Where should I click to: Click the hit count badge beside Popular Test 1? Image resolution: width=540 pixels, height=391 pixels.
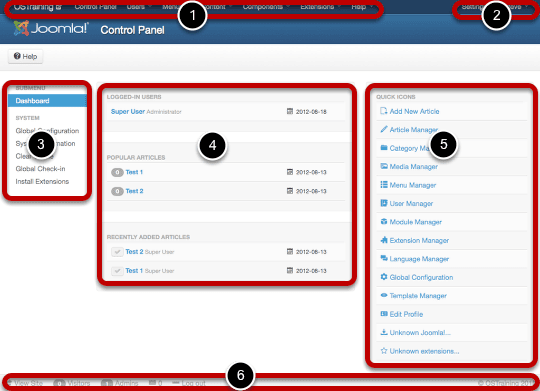117,172
